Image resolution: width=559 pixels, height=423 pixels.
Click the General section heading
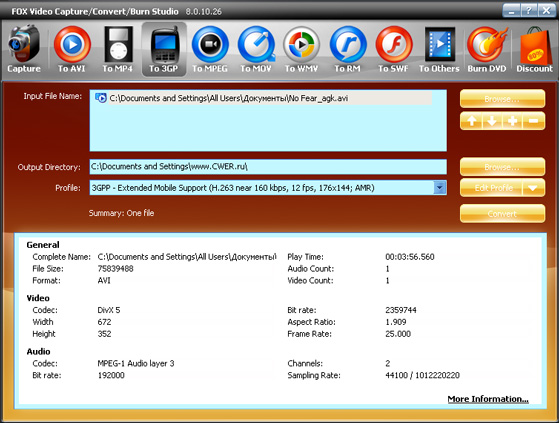43,245
